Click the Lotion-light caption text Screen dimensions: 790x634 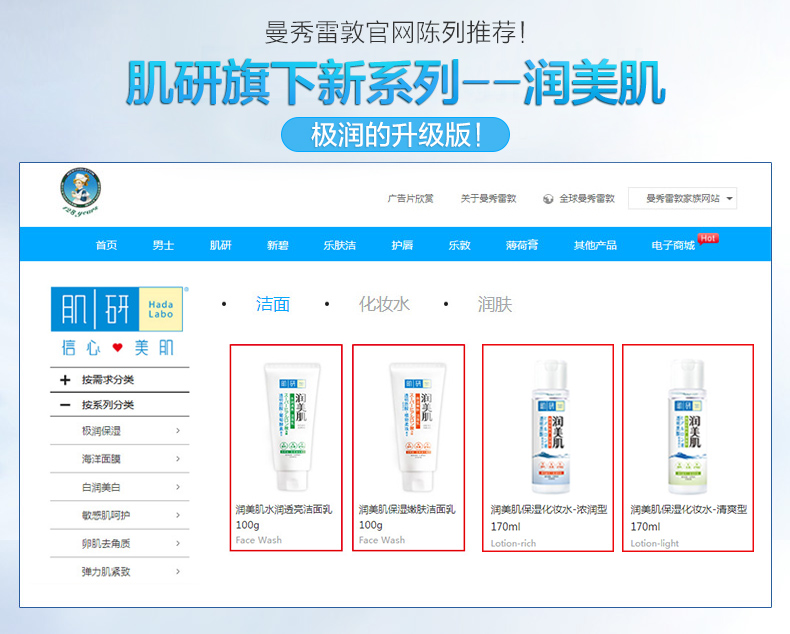coord(654,543)
